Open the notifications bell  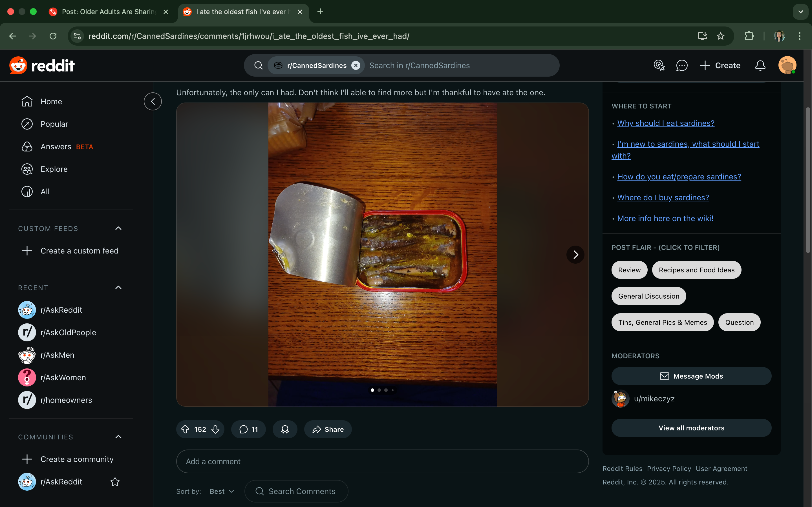760,65
